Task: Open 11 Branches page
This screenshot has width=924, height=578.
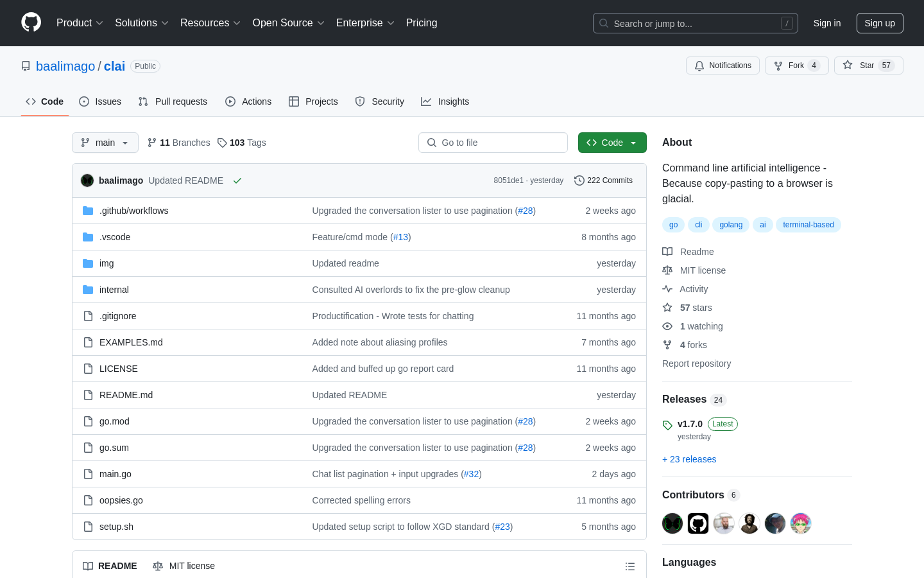Action: tap(178, 143)
